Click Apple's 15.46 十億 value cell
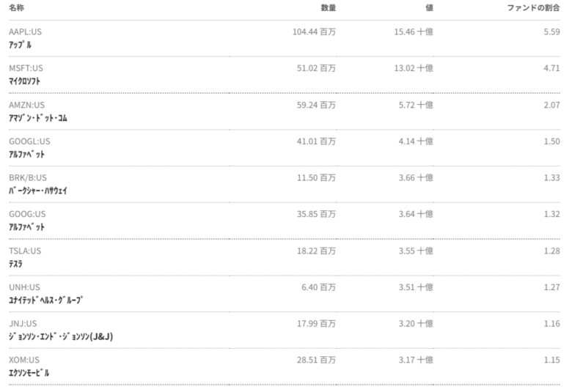The width and height of the screenshot is (572, 392). pos(414,32)
